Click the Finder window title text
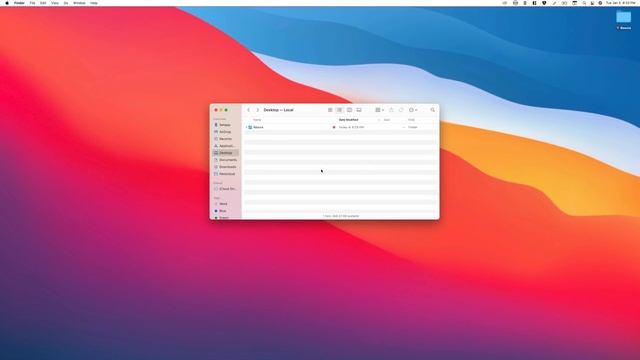Image resolution: width=640 pixels, height=360 pixels. click(x=278, y=110)
